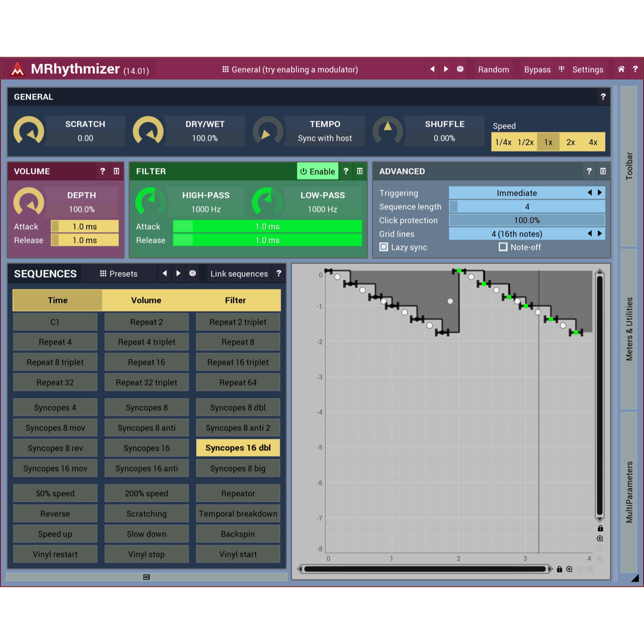Toggle horizontal lock icon under graph
This screenshot has height=644, width=644.
[x=559, y=569]
